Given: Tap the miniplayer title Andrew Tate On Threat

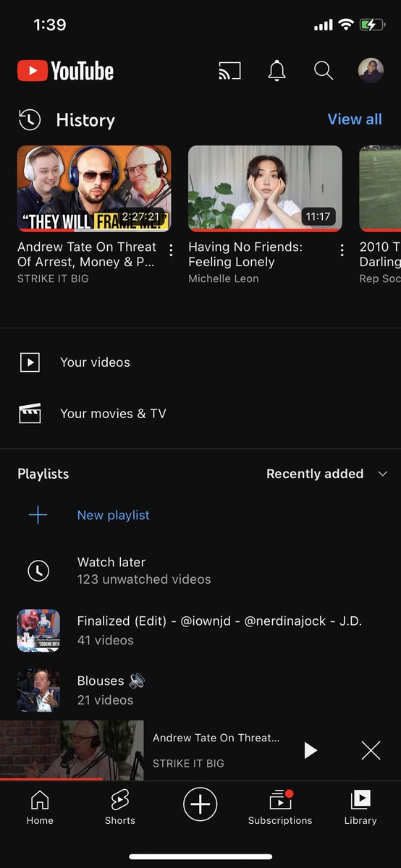Looking at the screenshot, I should 216,738.
